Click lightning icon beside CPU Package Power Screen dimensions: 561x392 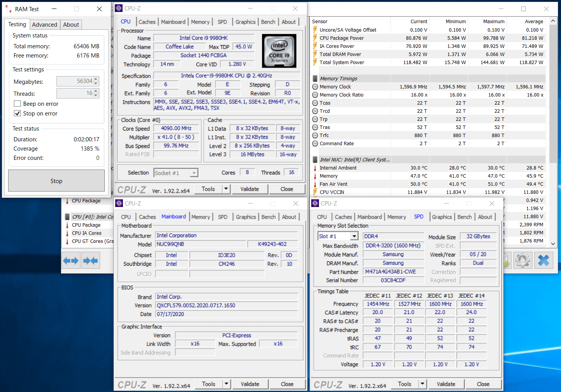pos(315,38)
